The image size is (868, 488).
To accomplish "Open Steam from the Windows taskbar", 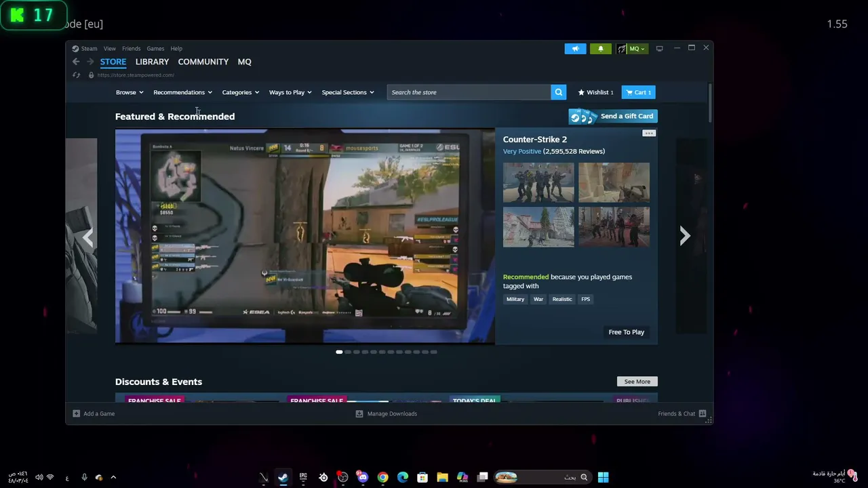I will click(283, 477).
